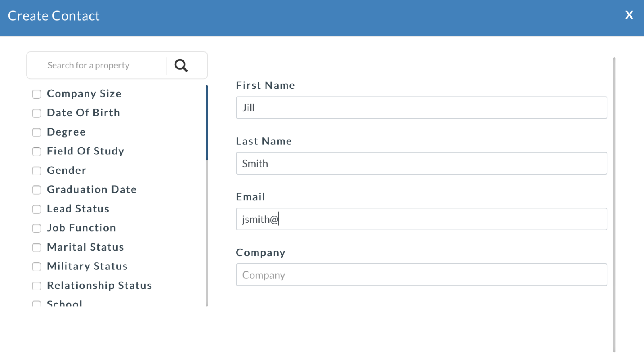
Task: Enable the Date Of Birth property
Action: click(x=37, y=113)
